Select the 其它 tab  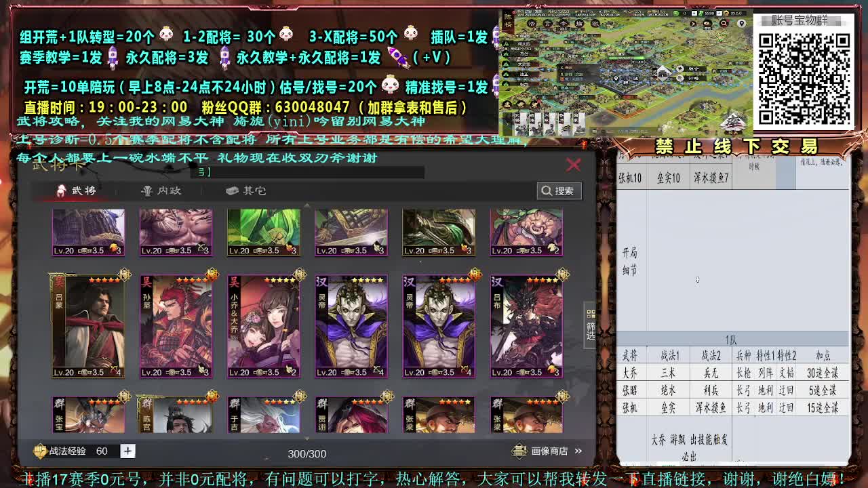point(245,190)
